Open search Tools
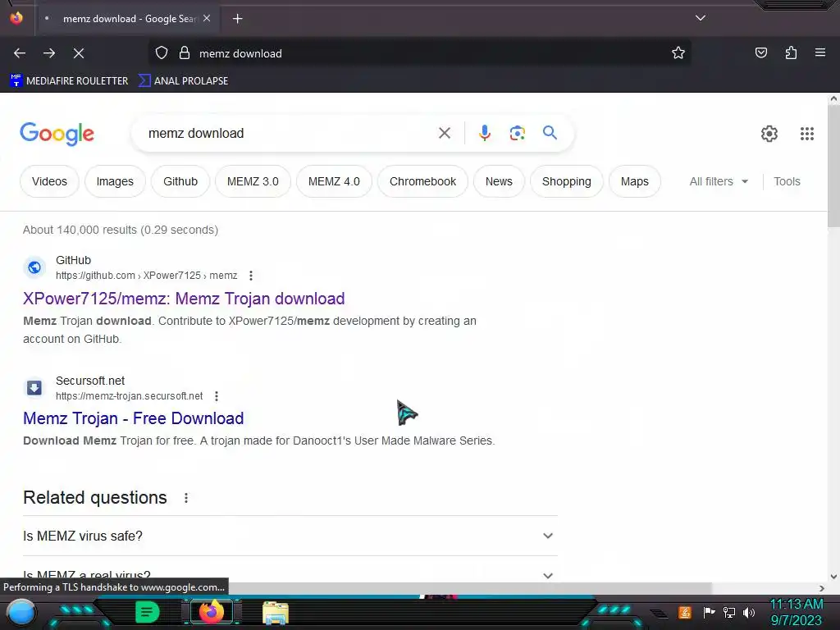Image resolution: width=840 pixels, height=630 pixels. pos(787,181)
